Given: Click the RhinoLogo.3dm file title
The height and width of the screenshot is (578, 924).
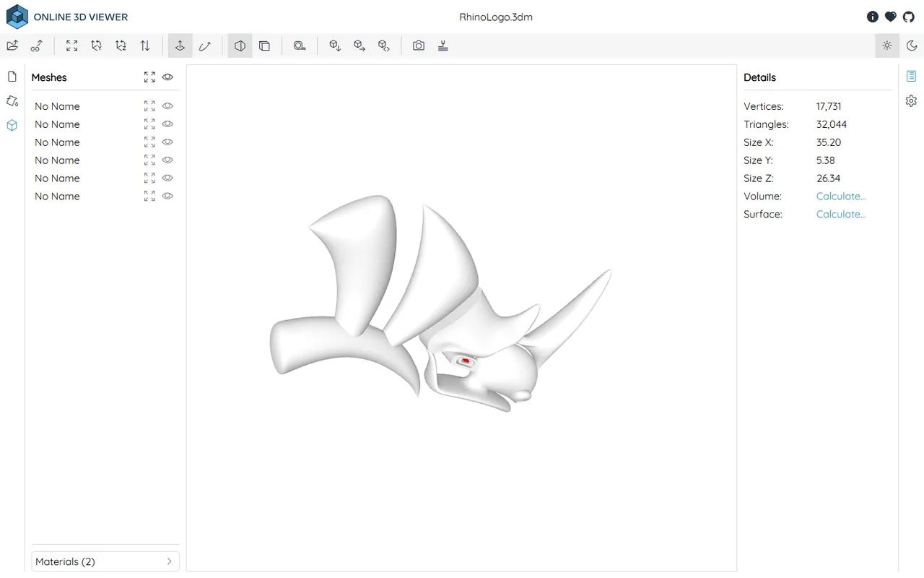Looking at the screenshot, I should 496,17.
